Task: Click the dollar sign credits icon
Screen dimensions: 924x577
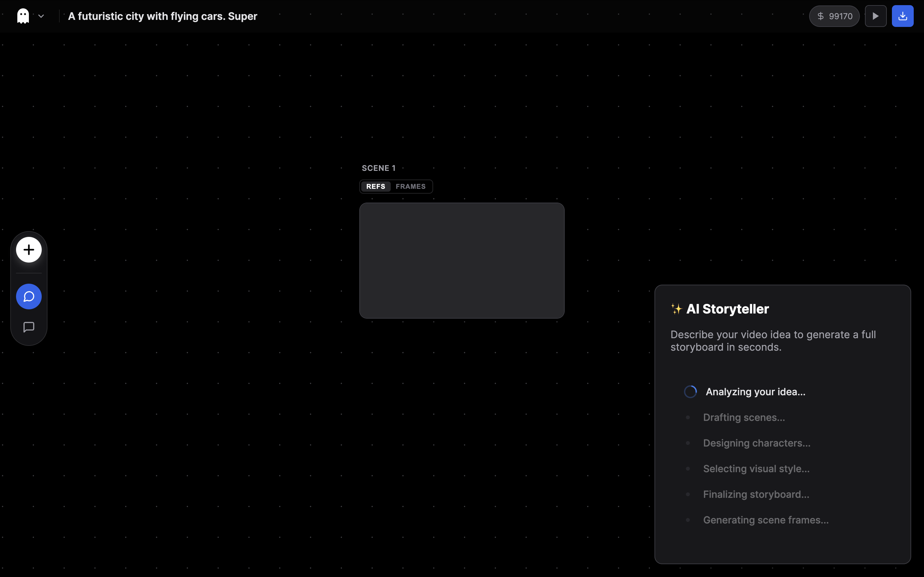Action: 820,16
